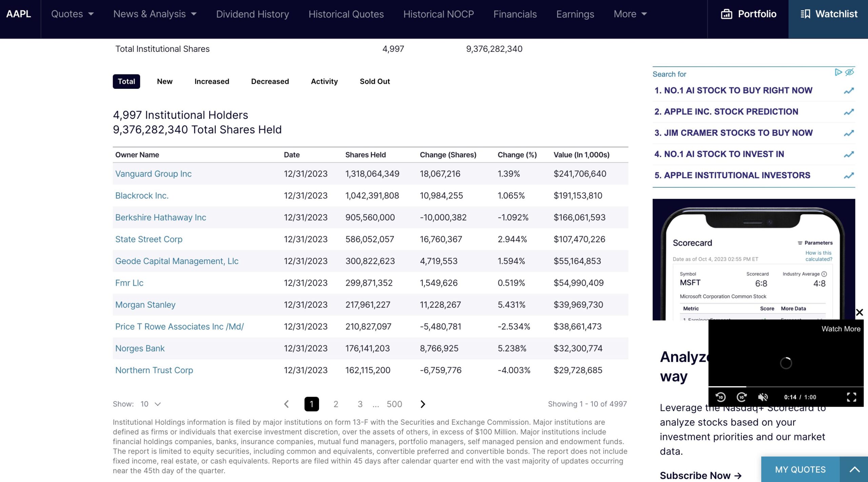868x482 pixels.
Task: Click the AdChoices triangle icon
Action: click(x=838, y=72)
